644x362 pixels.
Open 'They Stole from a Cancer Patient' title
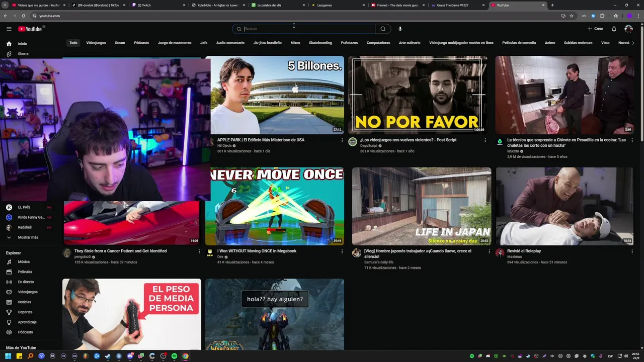[120, 251]
